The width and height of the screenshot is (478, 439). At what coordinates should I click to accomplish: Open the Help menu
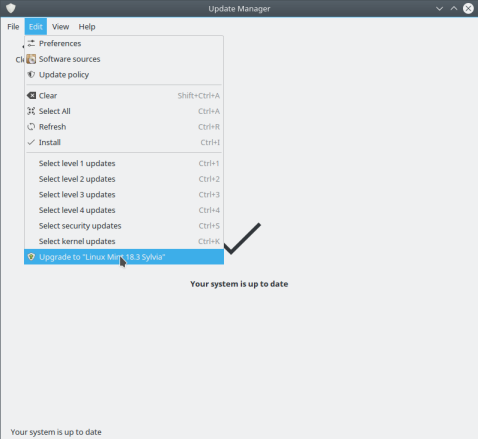pyautogui.click(x=87, y=27)
